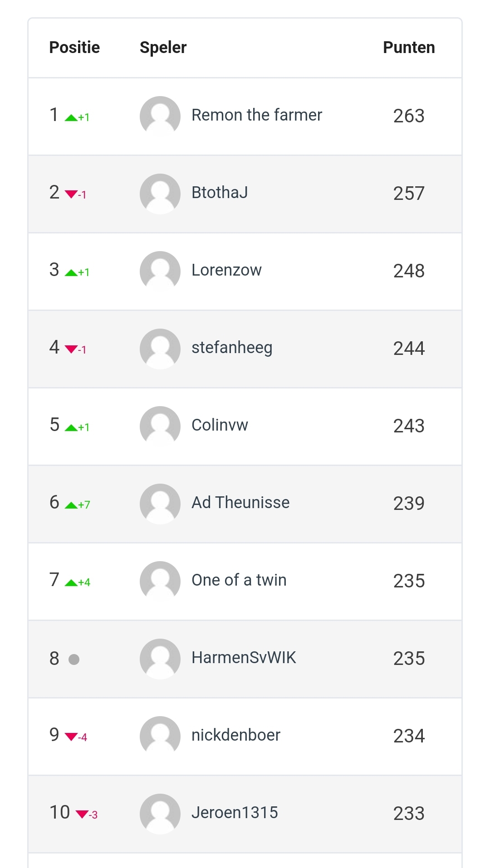
Task: Click the green up arrow beside position 6
Action: click(71, 505)
